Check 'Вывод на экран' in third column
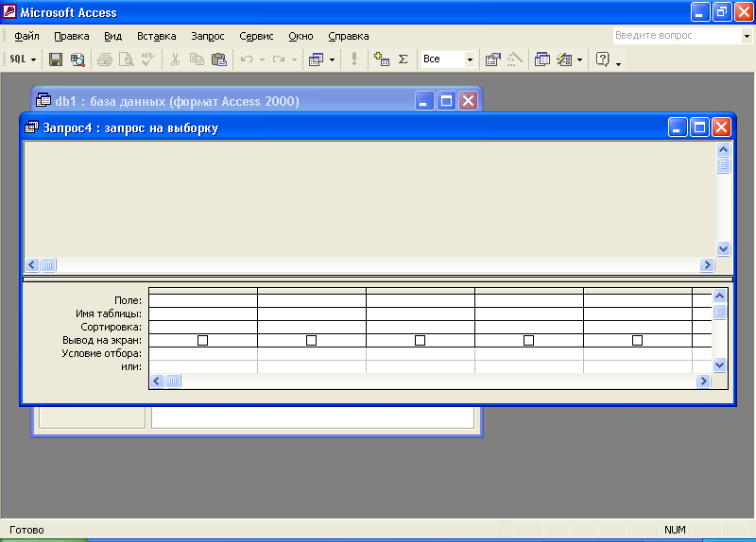Viewport: 756px width, 542px height. pos(420,341)
